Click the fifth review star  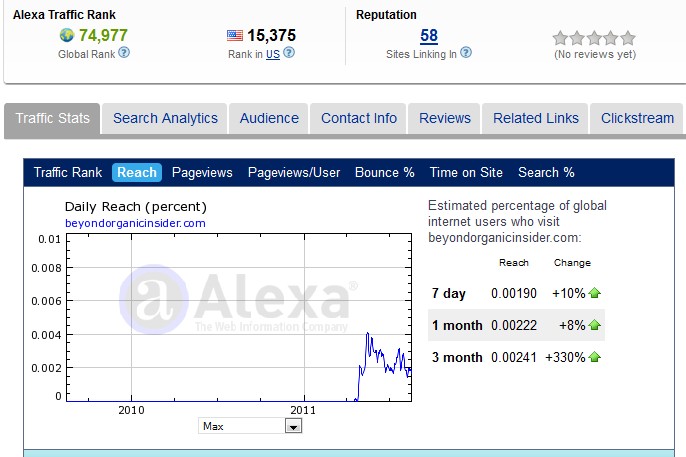pos(628,38)
